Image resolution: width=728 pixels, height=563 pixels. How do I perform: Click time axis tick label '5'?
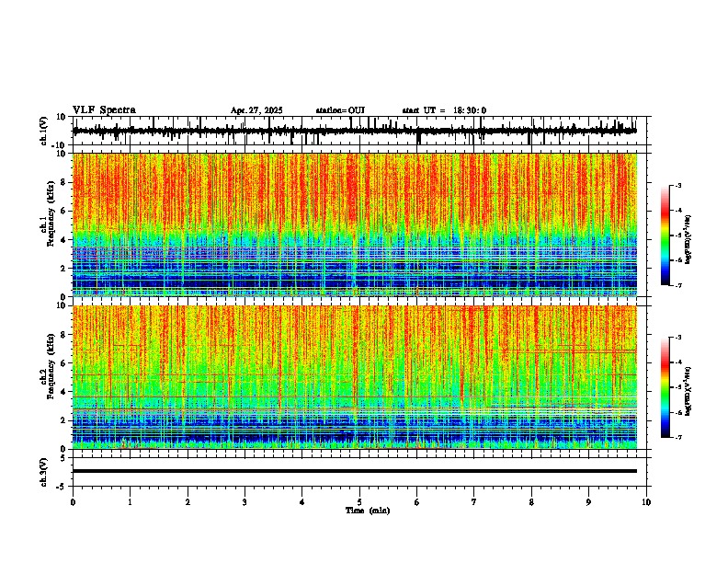click(x=359, y=502)
